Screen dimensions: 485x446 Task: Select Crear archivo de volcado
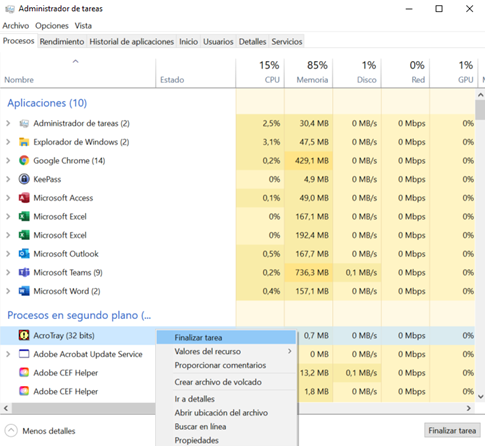pos(226,382)
